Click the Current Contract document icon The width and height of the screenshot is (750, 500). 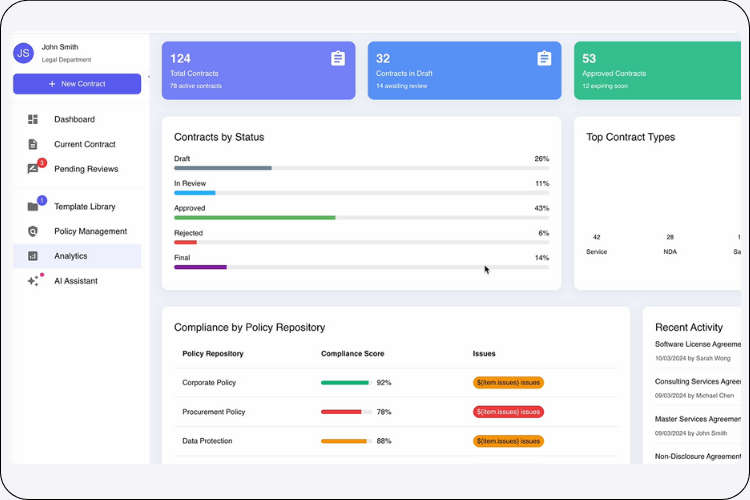(x=33, y=145)
